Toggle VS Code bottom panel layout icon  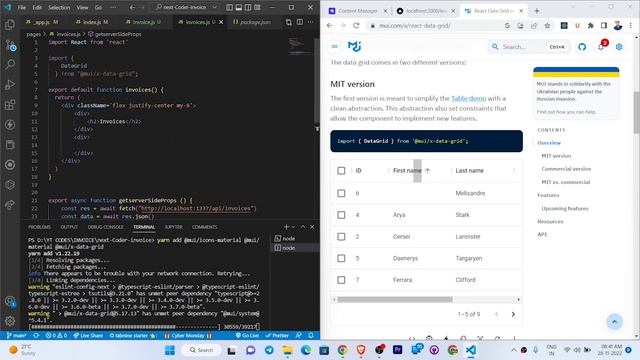[x=239, y=7]
